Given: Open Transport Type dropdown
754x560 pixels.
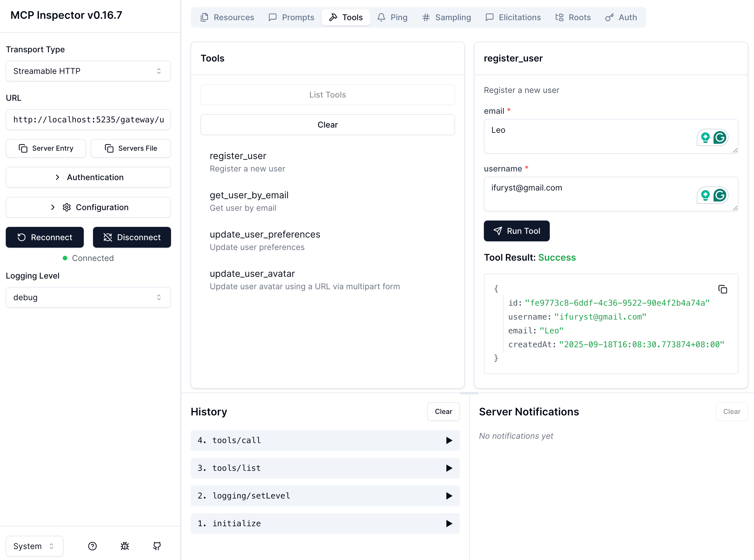Looking at the screenshot, I should pyautogui.click(x=88, y=71).
